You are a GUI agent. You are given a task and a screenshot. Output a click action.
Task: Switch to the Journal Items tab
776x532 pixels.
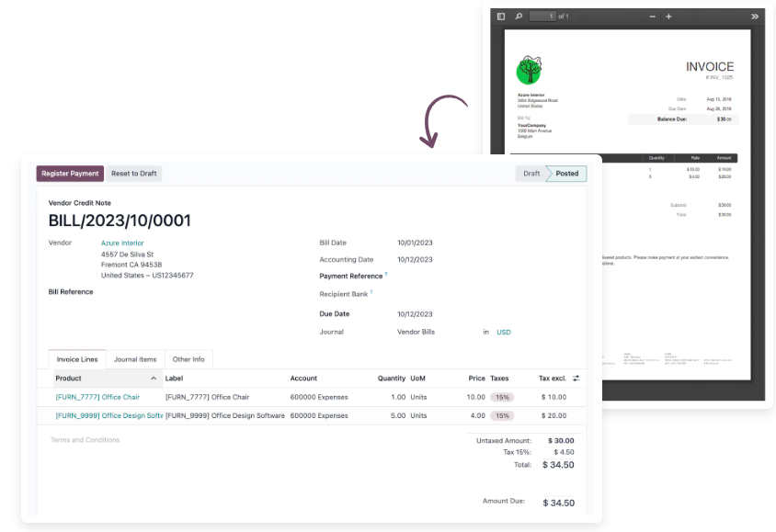point(135,358)
